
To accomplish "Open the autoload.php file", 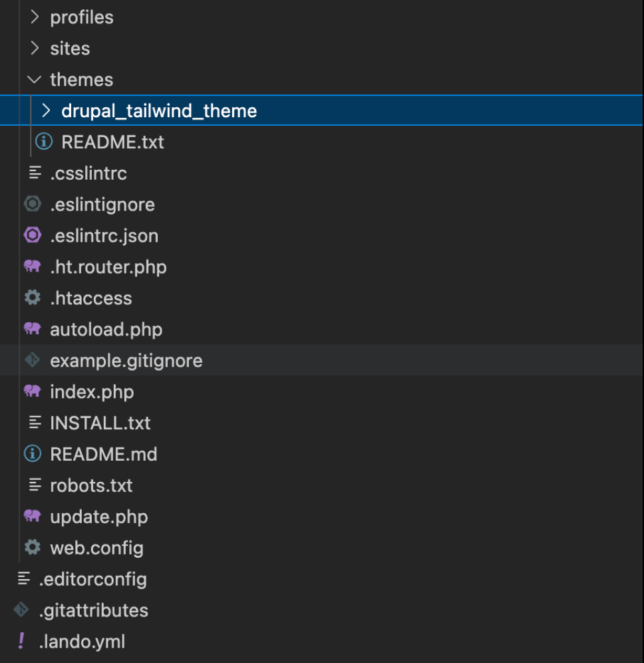I will [106, 330].
